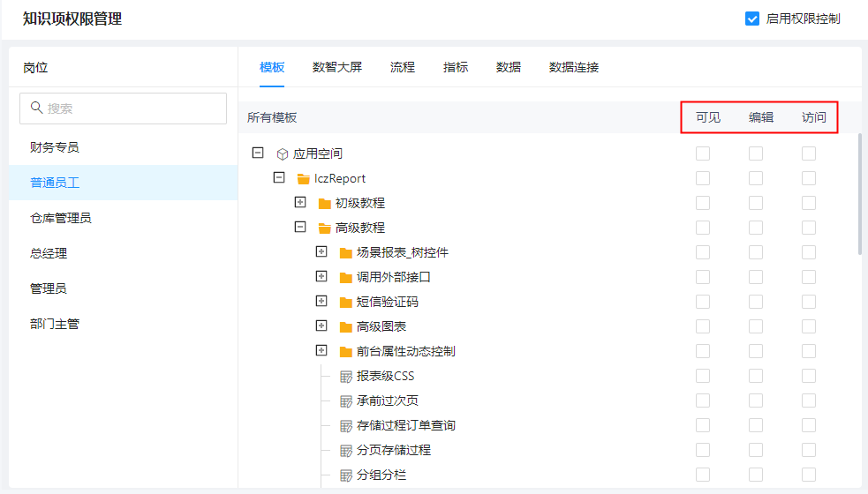Expand the 调用外部接口 folder
The width and height of the screenshot is (868, 494).
pos(321,276)
